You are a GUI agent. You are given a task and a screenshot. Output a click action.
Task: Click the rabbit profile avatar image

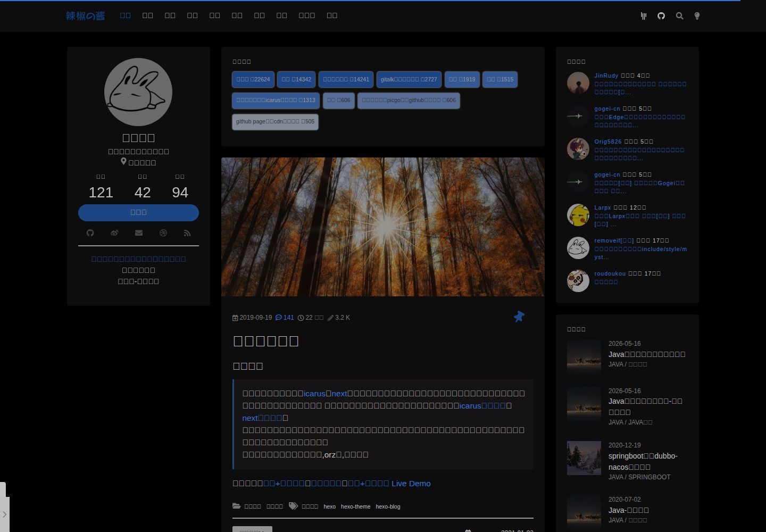pos(138,92)
